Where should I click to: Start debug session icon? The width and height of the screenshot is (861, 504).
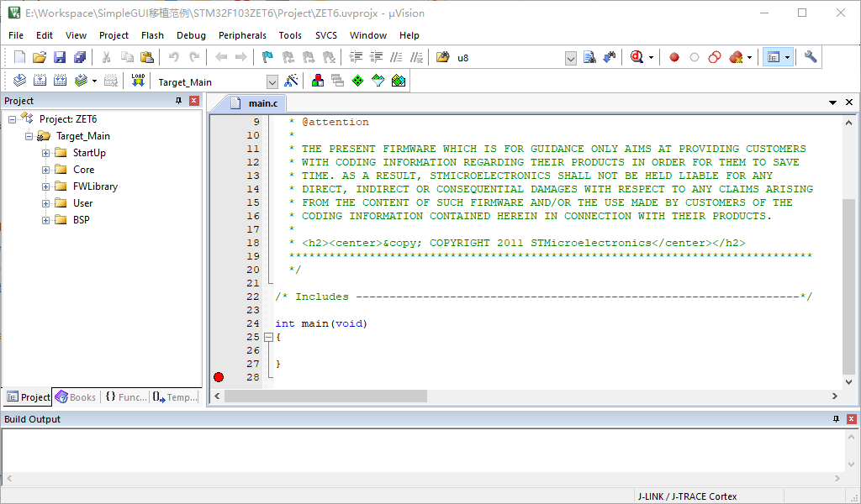click(637, 57)
